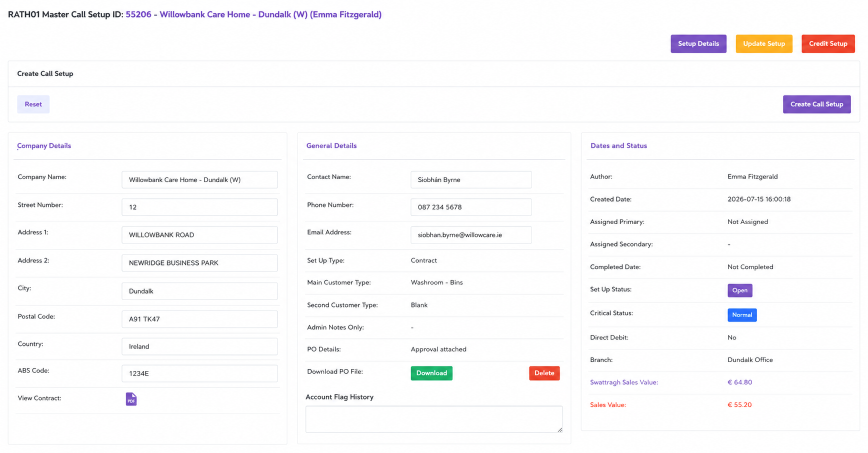Screen dimensions: 868x453
Task: Edit the Postal Code field
Action: 199,319
